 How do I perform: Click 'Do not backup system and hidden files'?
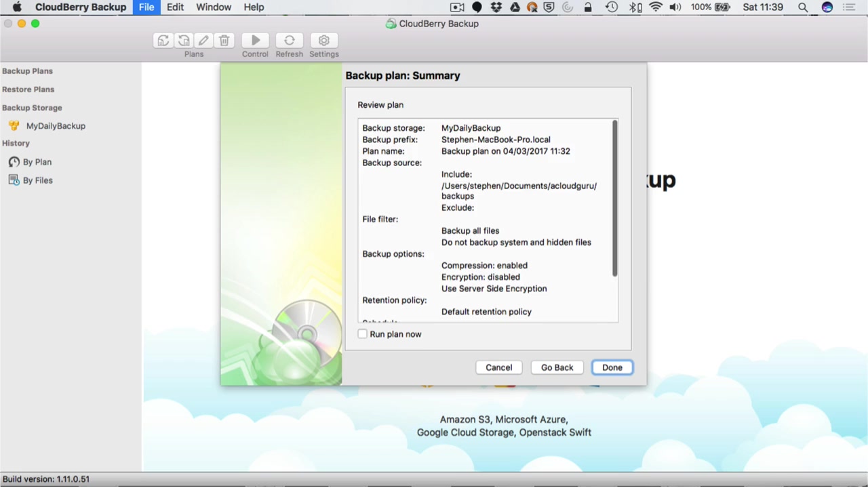pos(516,243)
